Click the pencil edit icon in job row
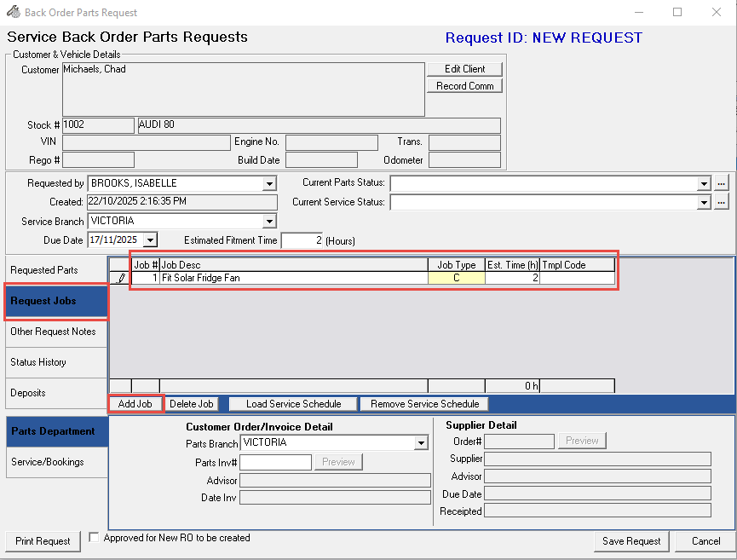This screenshot has height=560, width=737. (x=121, y=278)
